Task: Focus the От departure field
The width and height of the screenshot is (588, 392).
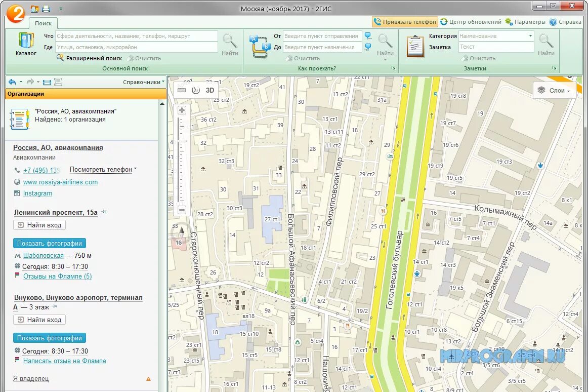Action: point(322,36)
